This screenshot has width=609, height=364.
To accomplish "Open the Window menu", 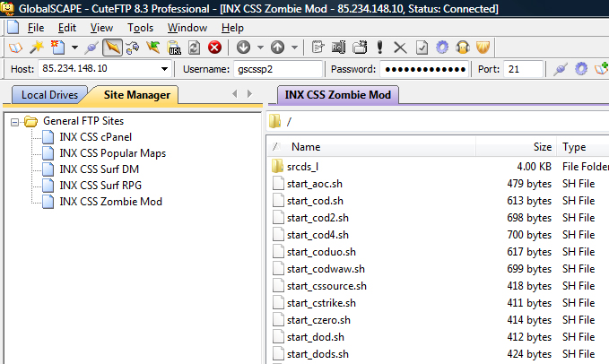I will click(187, 28).
